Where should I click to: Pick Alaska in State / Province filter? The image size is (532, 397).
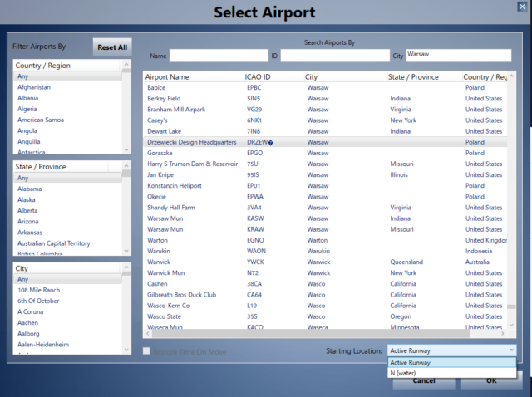pos(27,199)
